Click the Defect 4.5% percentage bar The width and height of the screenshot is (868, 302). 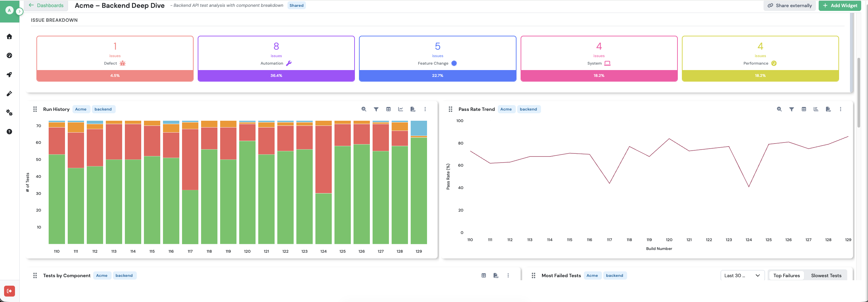tap(115, 75)
